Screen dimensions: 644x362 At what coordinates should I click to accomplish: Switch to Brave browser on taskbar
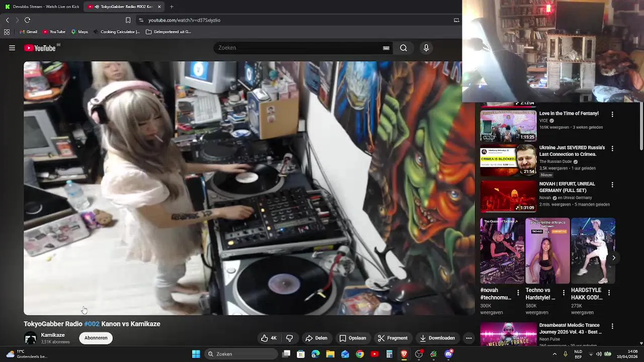[404, 354]
